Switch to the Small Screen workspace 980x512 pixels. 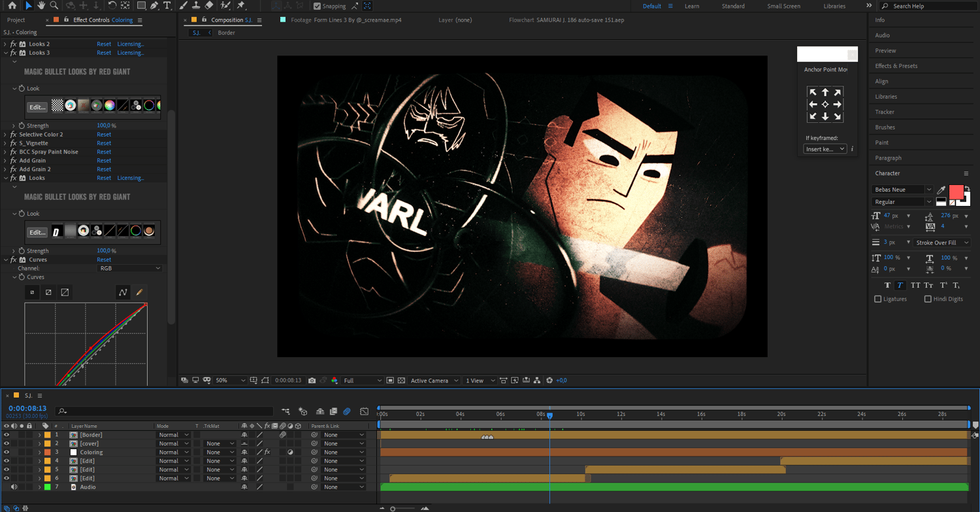pos(783,7)
